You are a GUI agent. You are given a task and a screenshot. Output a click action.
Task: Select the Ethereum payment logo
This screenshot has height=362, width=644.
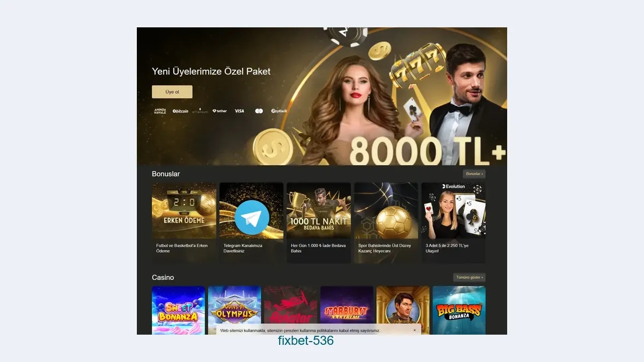[x=200, y=111]
